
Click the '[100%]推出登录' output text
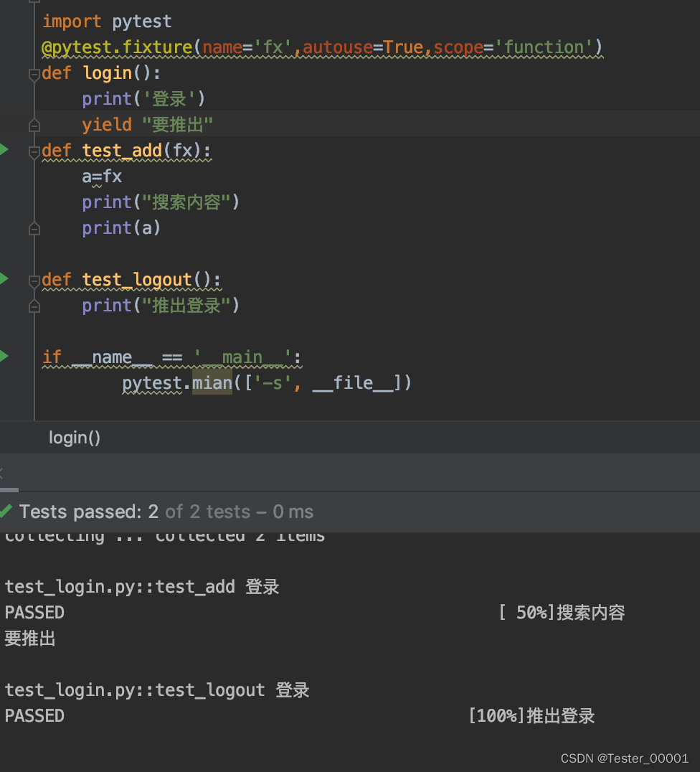(531, 716)
